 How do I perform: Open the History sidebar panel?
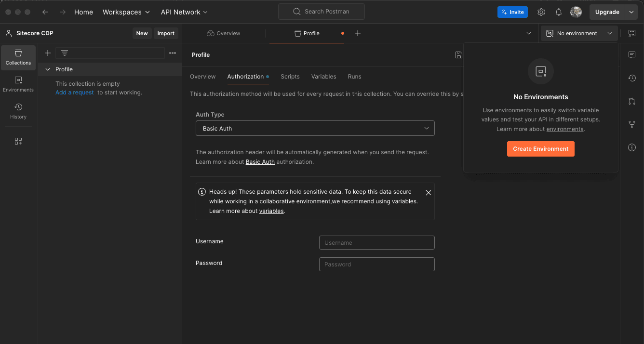point(18,111)
